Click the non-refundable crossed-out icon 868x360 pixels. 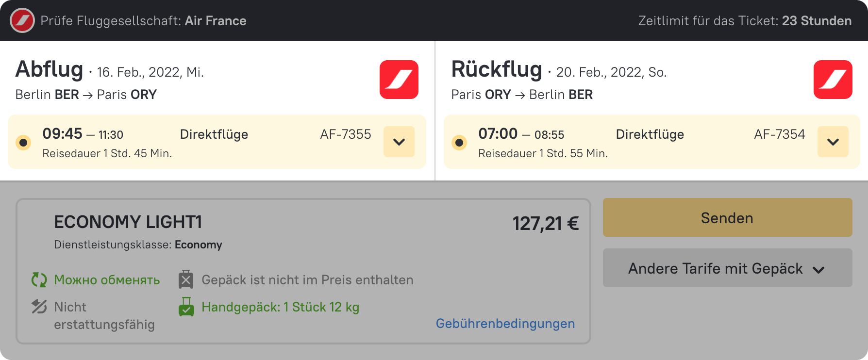pyautogui.click(x=39, y=307)
